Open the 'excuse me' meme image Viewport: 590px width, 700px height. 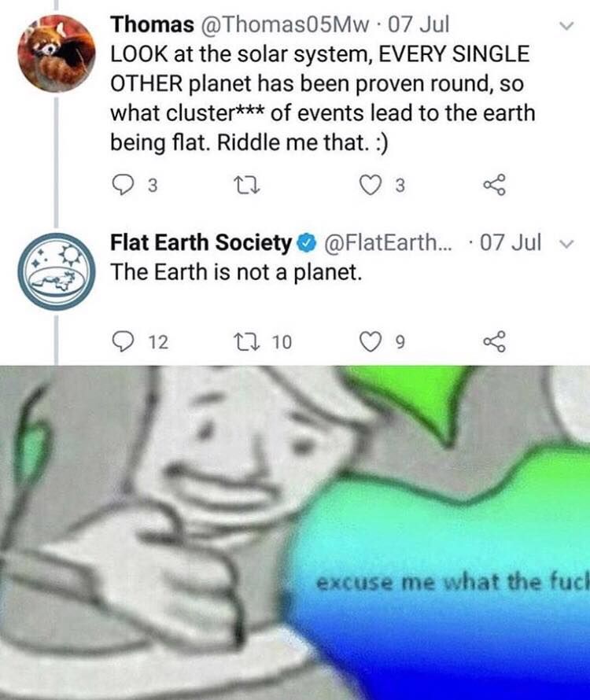point(295,532)
